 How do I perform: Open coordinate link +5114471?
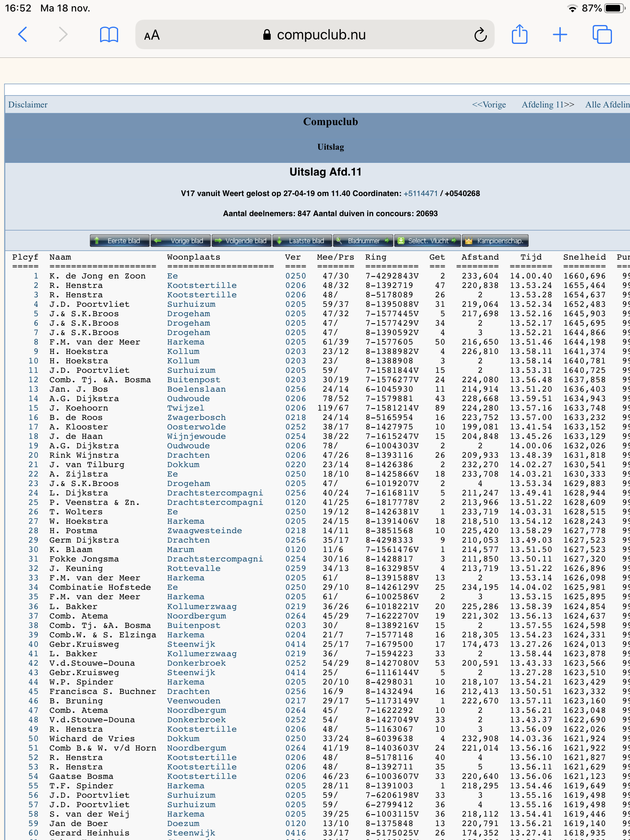(420, 193)
